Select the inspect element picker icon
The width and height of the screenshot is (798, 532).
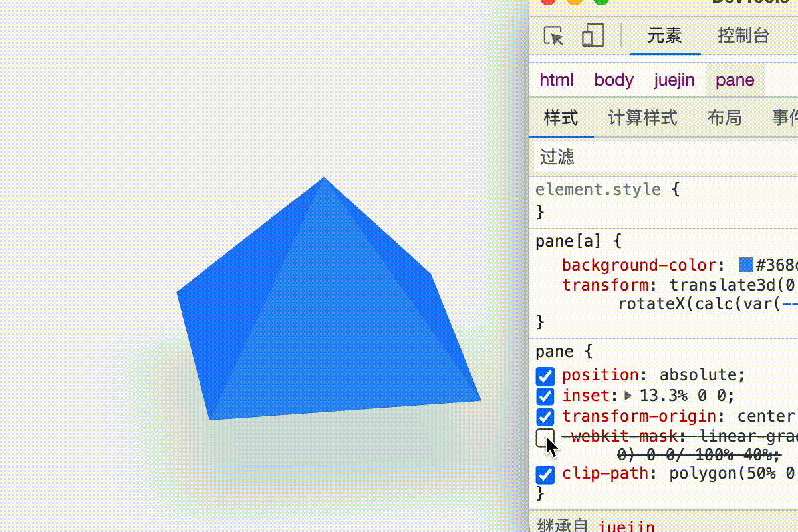pyautogui.click(x=554, y=35)
